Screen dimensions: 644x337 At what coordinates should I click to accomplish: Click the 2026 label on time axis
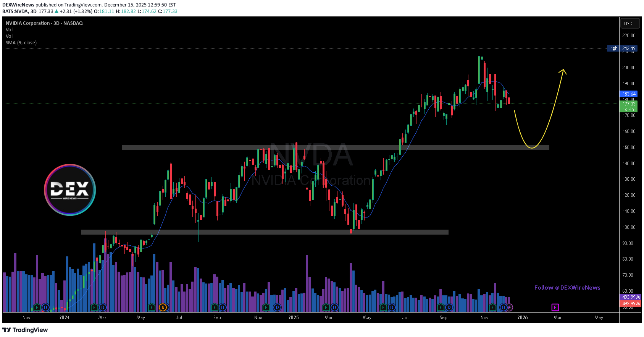[x=522, y=317]
